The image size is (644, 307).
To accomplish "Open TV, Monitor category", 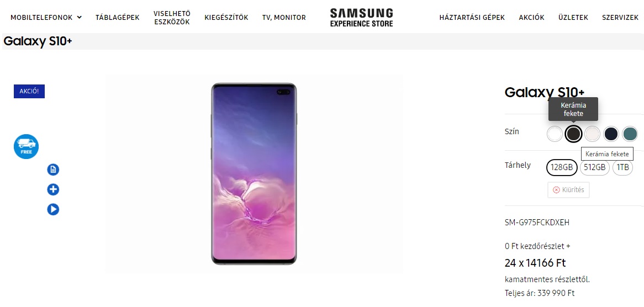I will (x=284, y=17).
